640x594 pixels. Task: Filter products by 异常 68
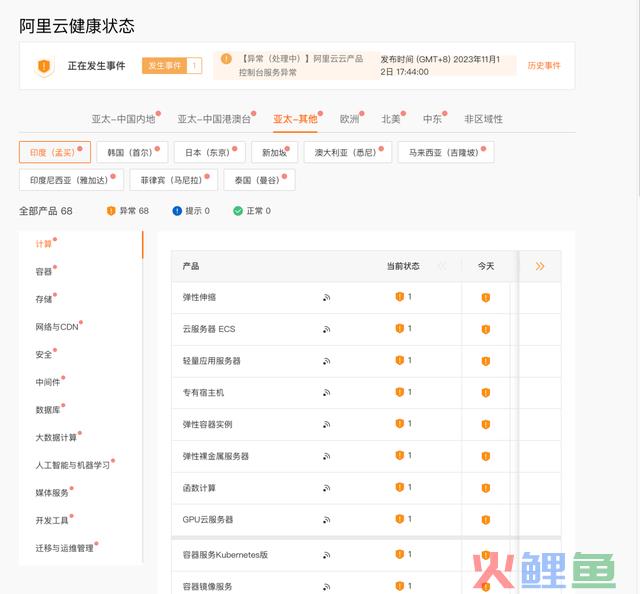(128, 211)
